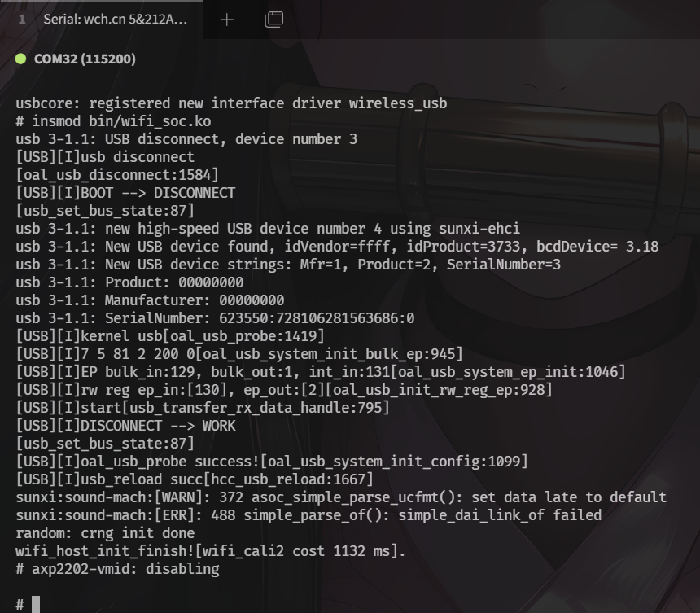The height and width of the screenshot is (613, 700).
Task: Click the idVendor=ffff device found line
Action: click(x=337, y=247)
